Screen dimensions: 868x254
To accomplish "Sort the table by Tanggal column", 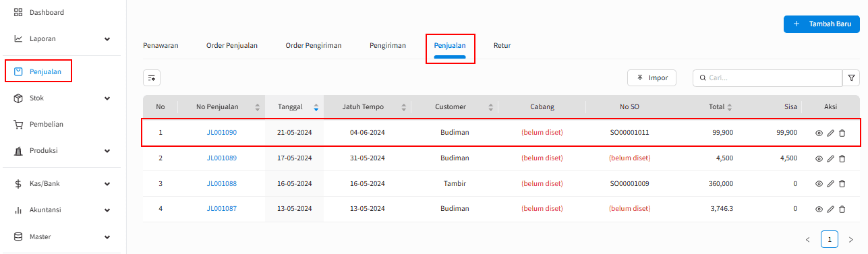I will [295, 107].
